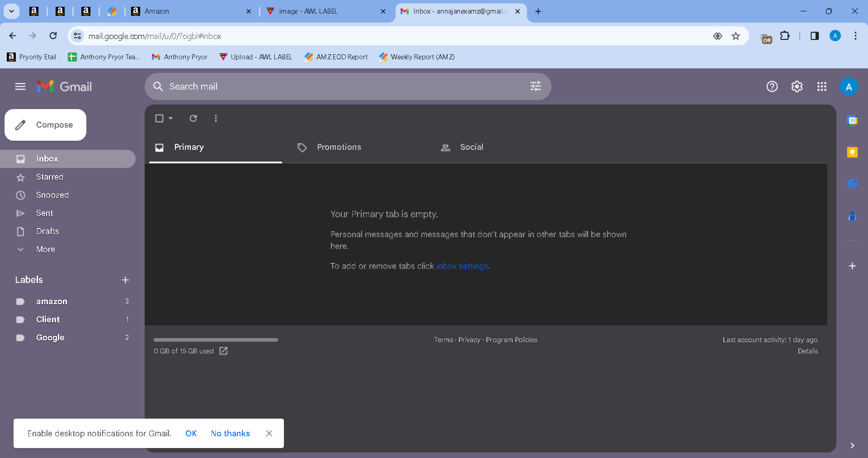Open a new browser tab

tap(538, 11)
